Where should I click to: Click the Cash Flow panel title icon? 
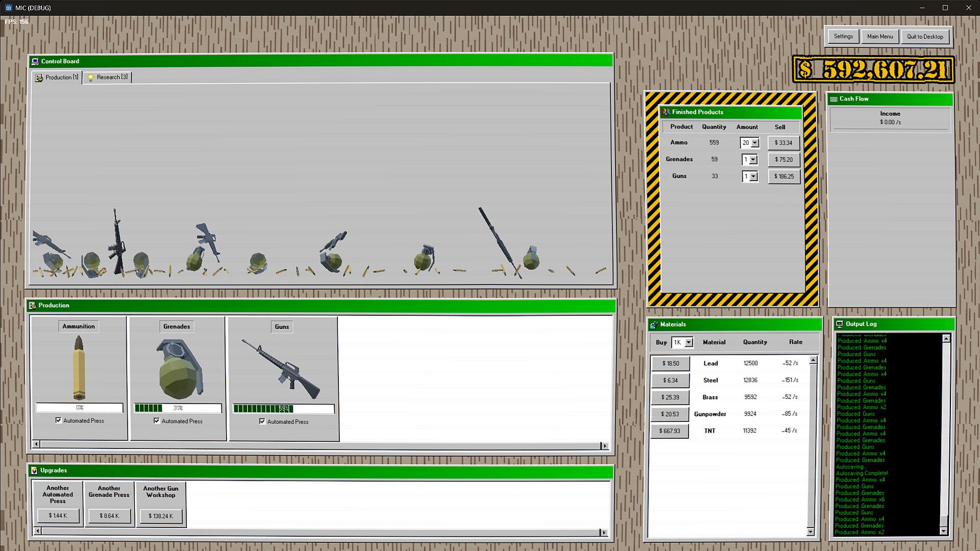(x=834, y=99)
